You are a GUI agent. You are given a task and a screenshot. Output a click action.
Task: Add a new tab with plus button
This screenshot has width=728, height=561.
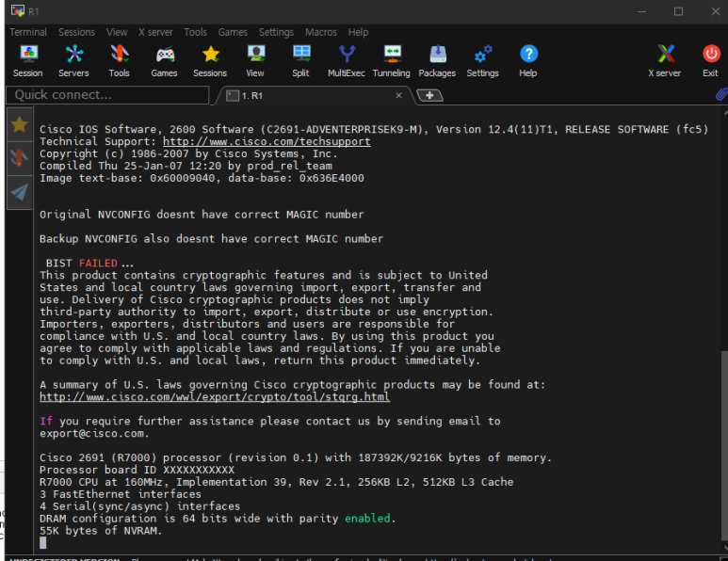tap(429, 95)
